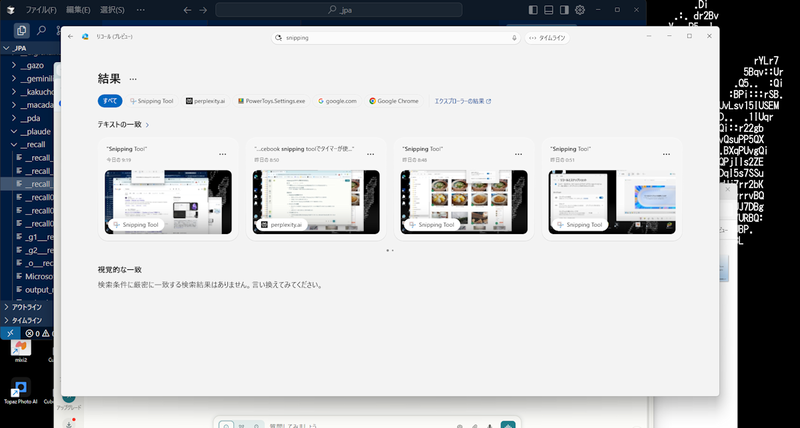Open the タイムライン button in Recall

tap(547, 38)
